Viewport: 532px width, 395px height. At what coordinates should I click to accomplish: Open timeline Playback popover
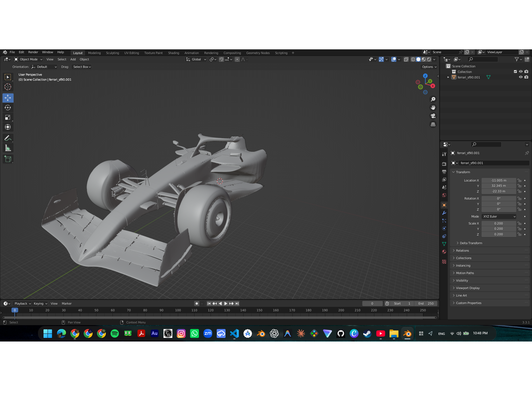pyautogui.click(x=22, y=304)
